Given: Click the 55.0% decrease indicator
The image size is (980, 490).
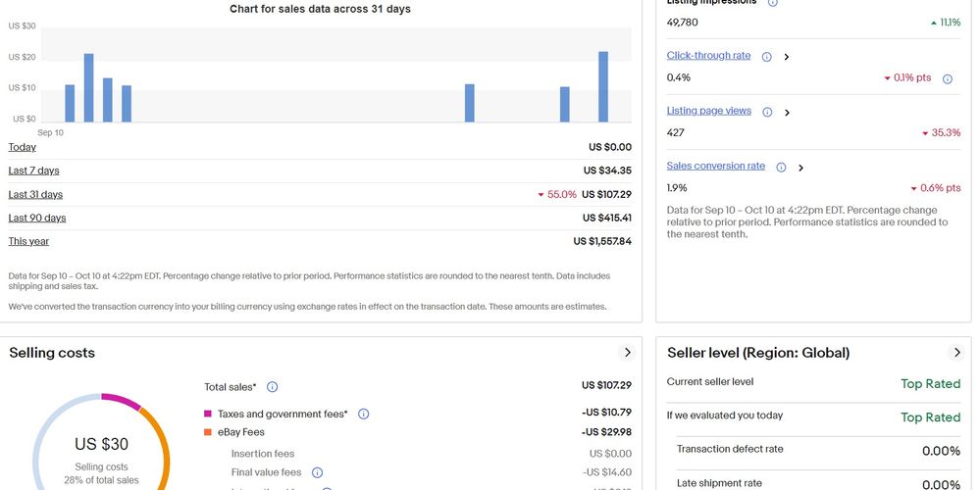Looking at the screenshot, I should 557,195.
